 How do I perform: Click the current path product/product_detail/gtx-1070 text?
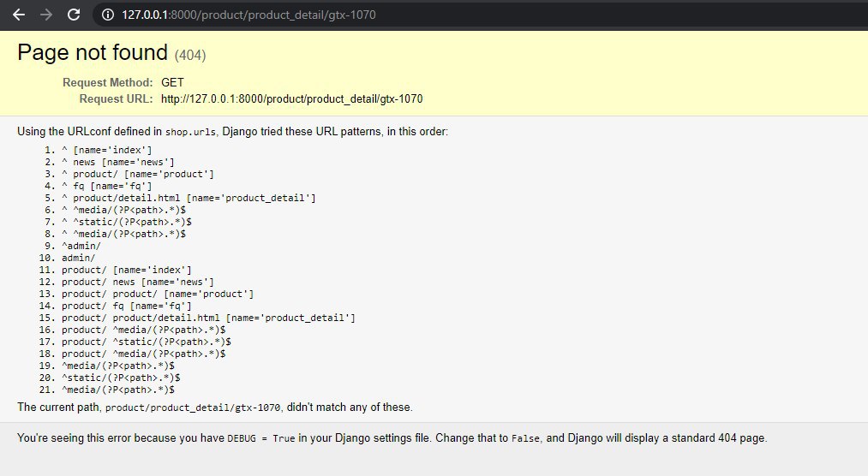[193, 408]
